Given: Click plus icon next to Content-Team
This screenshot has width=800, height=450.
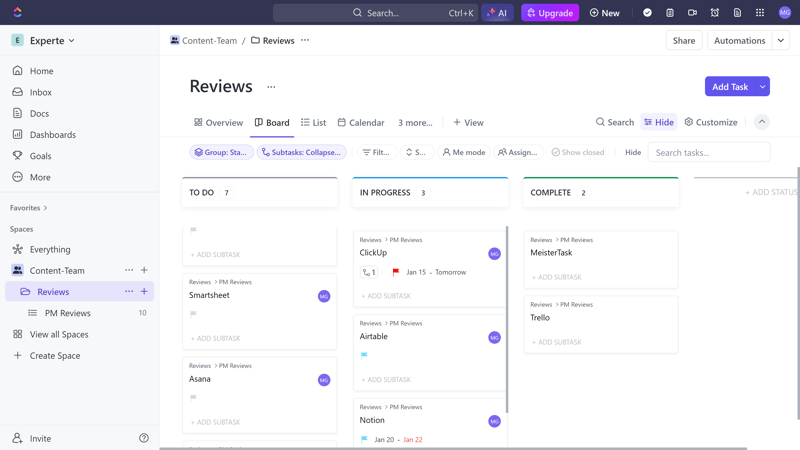Looking at the screenshot, I should pos(144,270).
